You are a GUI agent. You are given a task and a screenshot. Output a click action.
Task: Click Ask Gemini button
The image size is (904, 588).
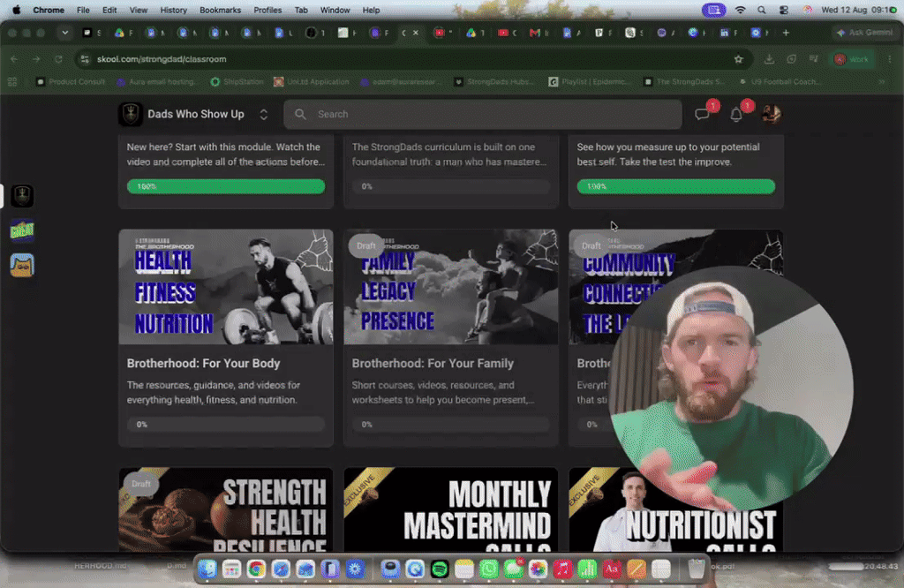point(864,33)
